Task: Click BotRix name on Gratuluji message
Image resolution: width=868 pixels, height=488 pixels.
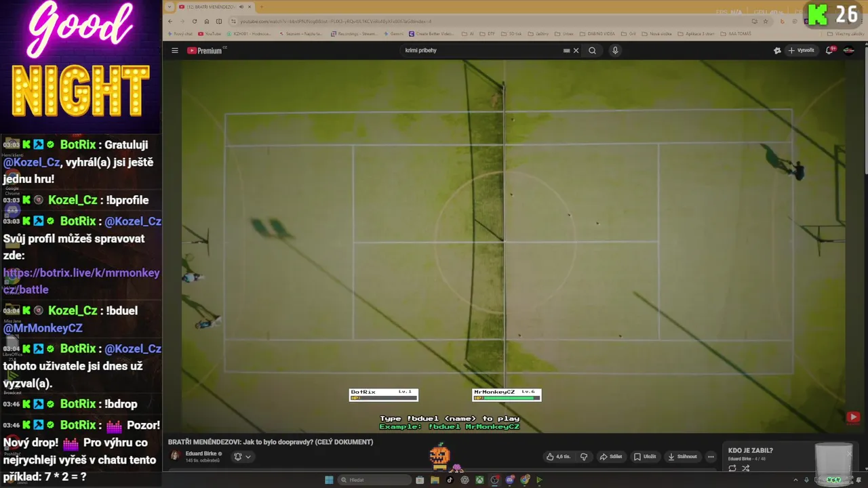Action: pyautogui.click(x=78, y=144)
